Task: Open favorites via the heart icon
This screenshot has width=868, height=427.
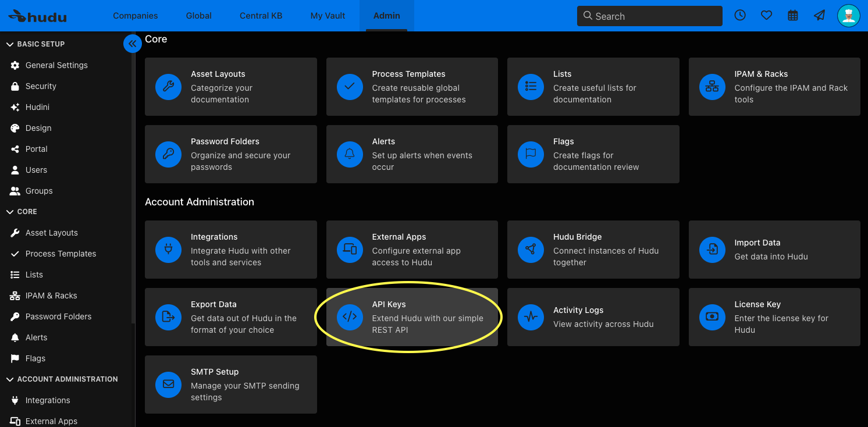Action: [x=767, y=16]
